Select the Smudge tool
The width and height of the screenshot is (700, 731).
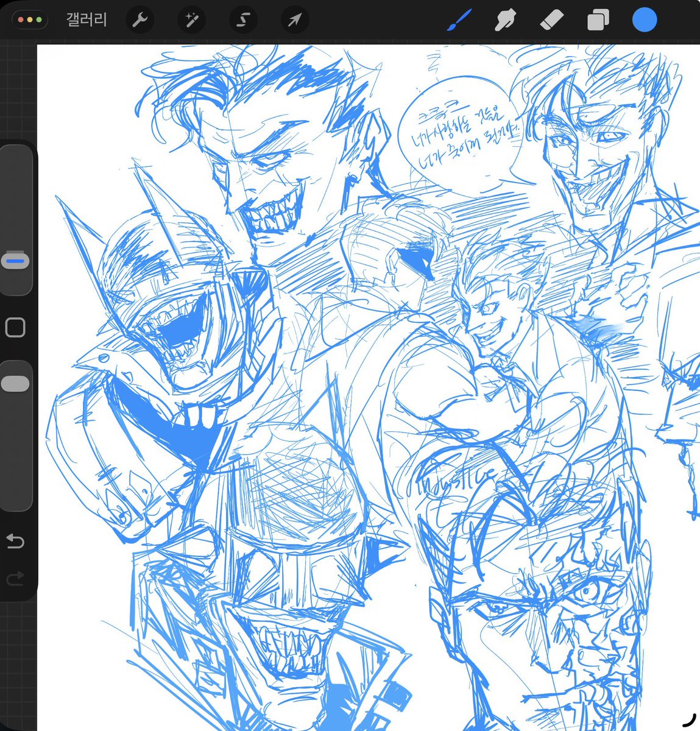tap(505, 21)
